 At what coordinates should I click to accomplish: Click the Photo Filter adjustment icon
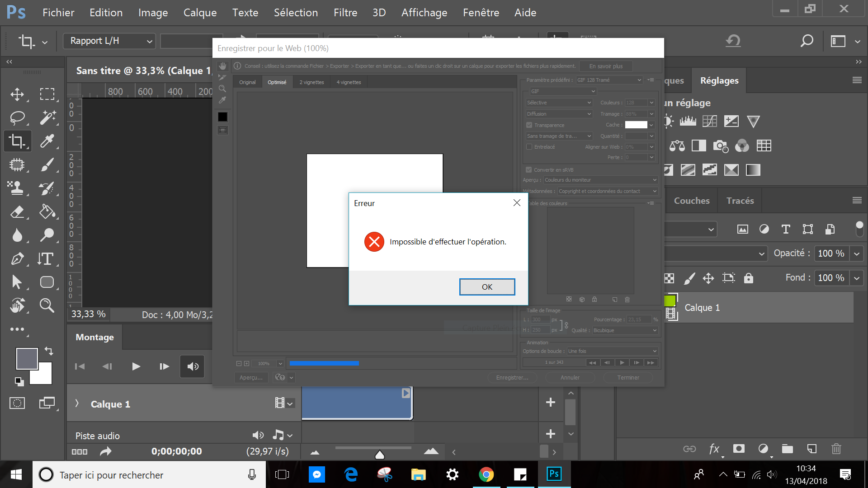tap(721, 145)
